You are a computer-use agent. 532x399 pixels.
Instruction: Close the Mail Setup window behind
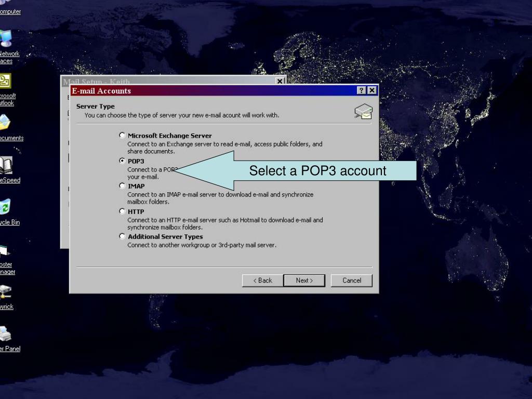pyautogui.click(x=280, y=81)
